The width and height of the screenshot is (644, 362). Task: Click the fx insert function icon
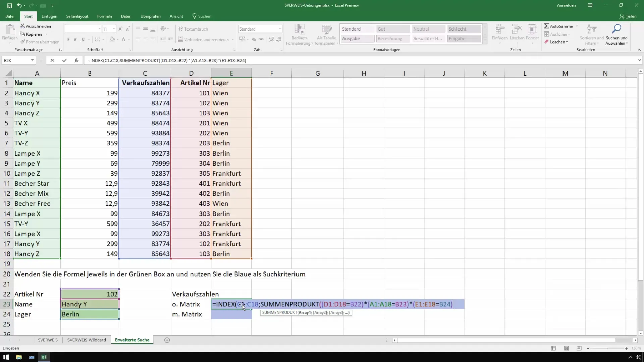[x=76, y=60]
